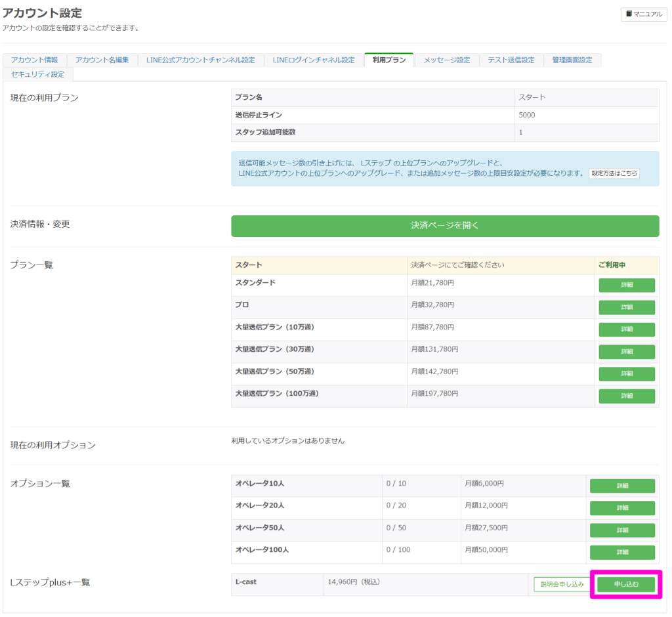Click 説明会申し込み for L-cast

coord(562,584)
